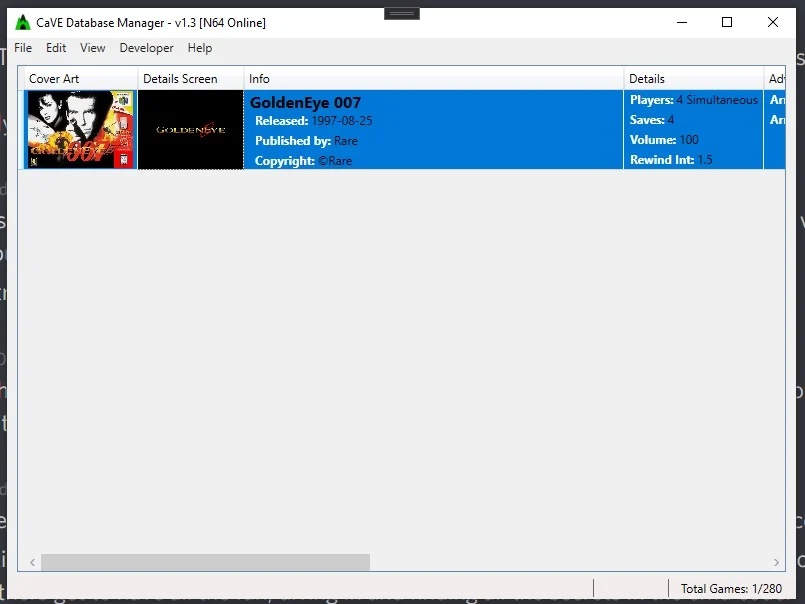Click the Info column header
Screen dimensions: 805x604
pos(434,79)
